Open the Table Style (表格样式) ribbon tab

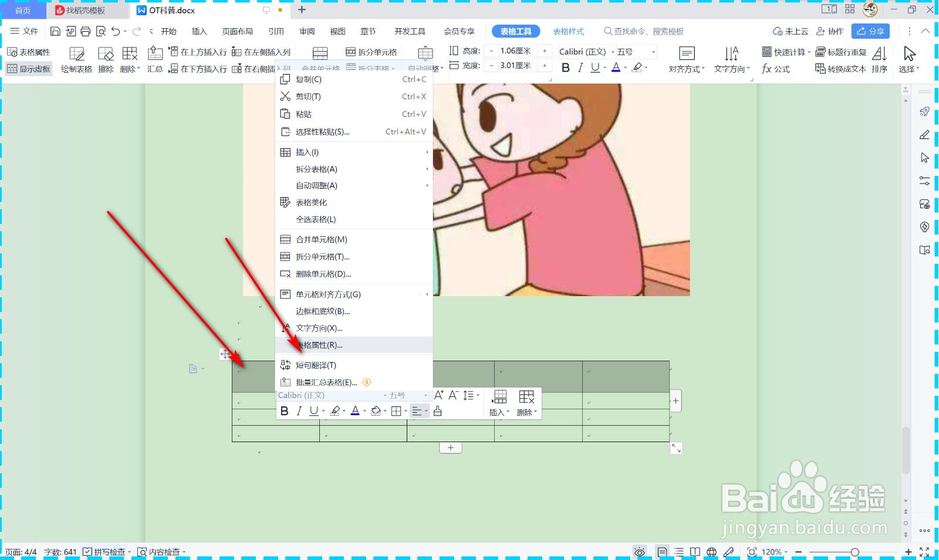(x=569, y=31)
